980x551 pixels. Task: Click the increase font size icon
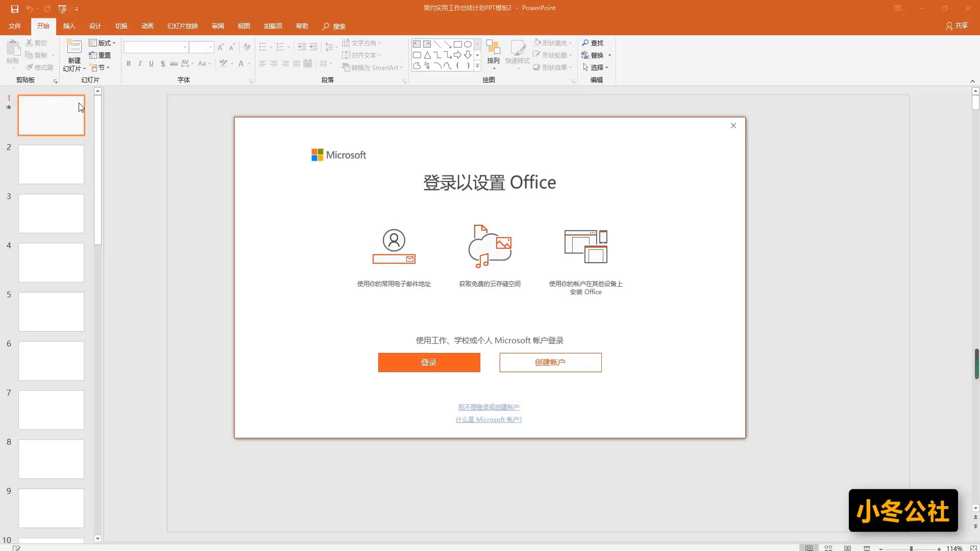(x=220, y=47)
